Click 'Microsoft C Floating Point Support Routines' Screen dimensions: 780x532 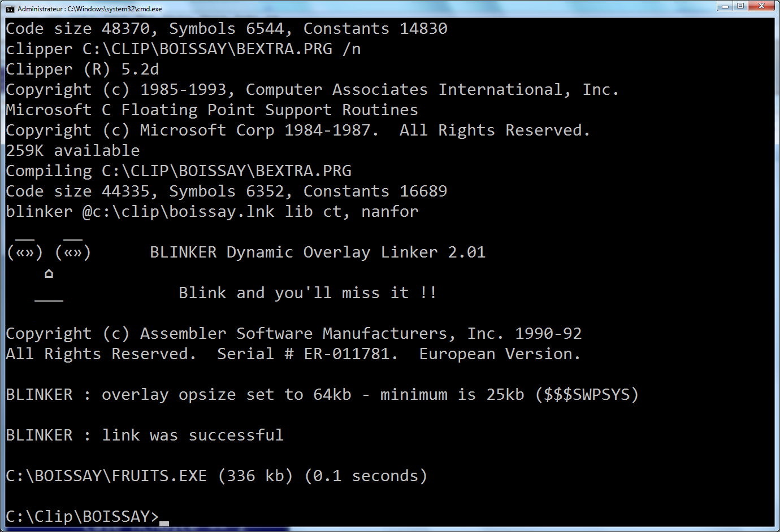pyautogui.click(x=212, y=110)
